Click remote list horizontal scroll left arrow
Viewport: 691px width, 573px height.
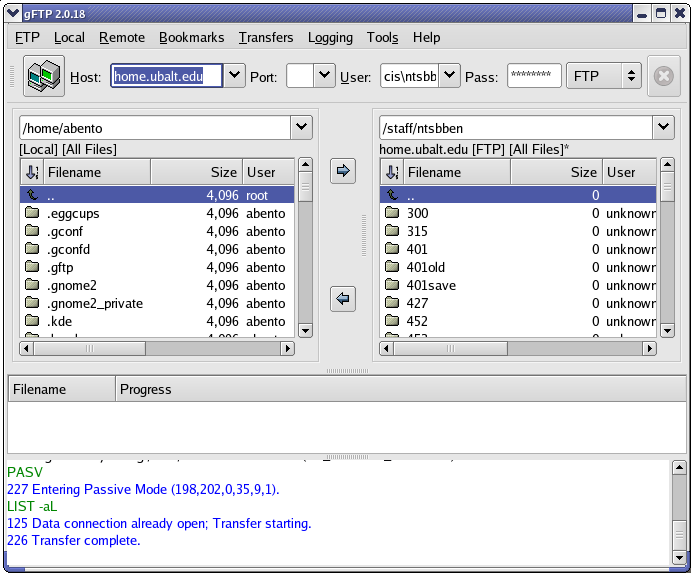coord(386,349)
